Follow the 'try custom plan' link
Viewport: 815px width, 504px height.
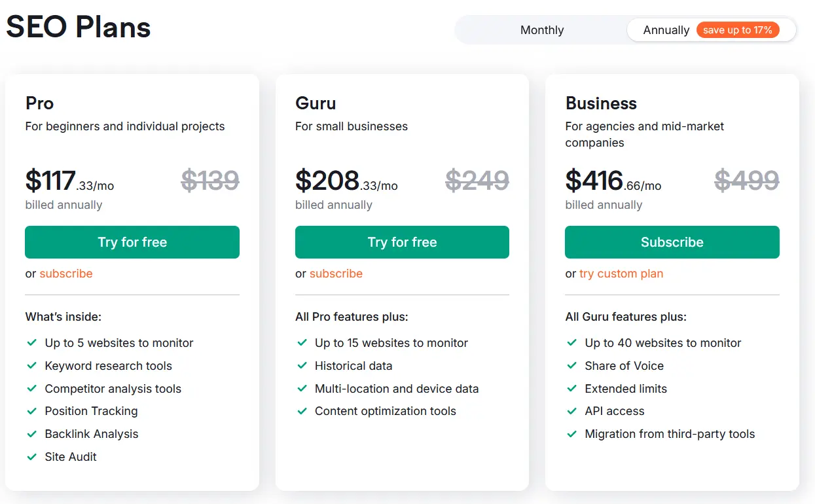coord(621,274)
